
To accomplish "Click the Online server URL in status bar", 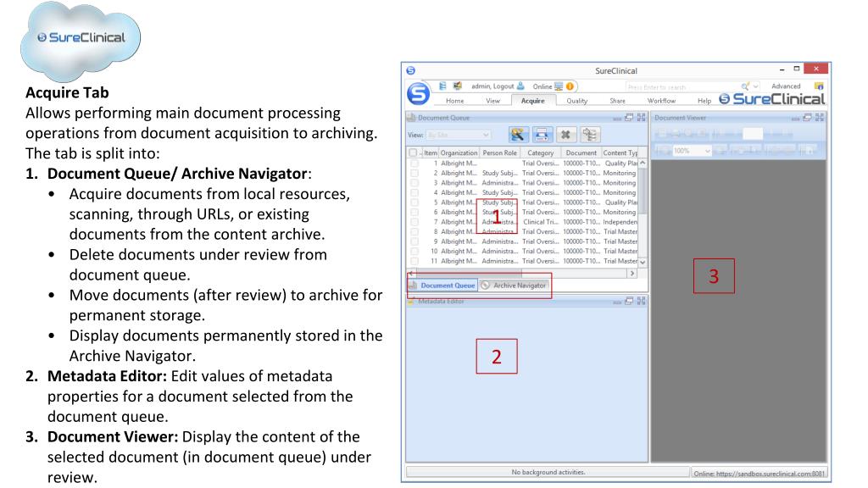I will (759, 473).
